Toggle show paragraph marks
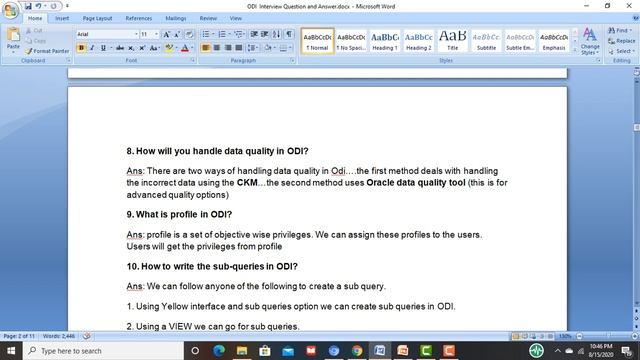 click(x=289, y=34)
